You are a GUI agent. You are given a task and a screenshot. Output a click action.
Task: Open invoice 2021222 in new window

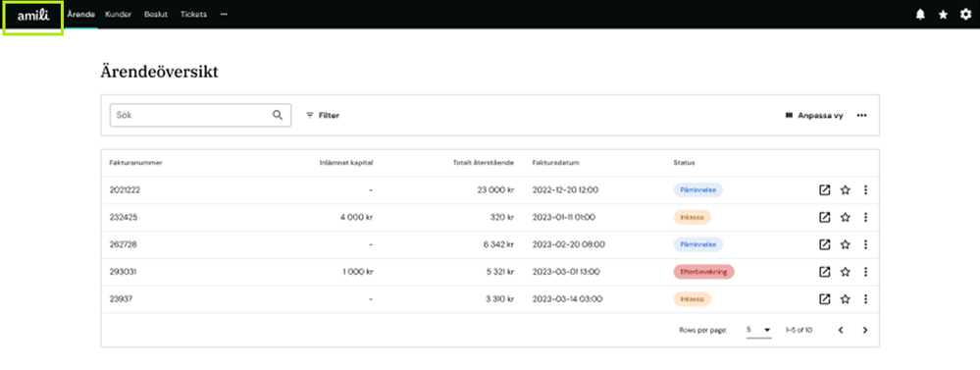pos(824,190)
